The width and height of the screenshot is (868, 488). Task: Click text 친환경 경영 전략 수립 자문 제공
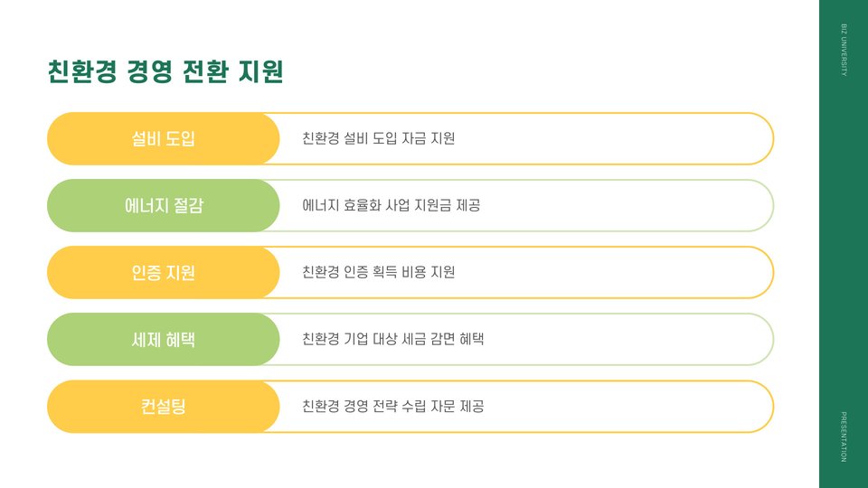pos(393,406)
